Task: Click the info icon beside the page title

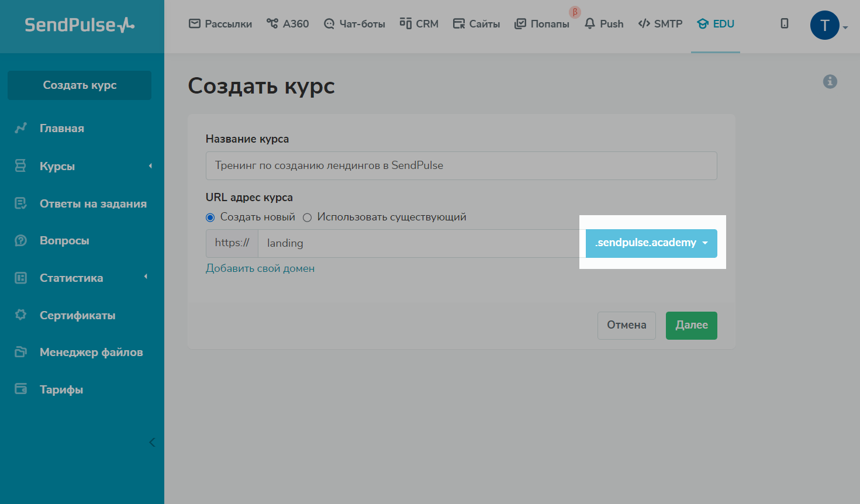Action: point(830,82)
